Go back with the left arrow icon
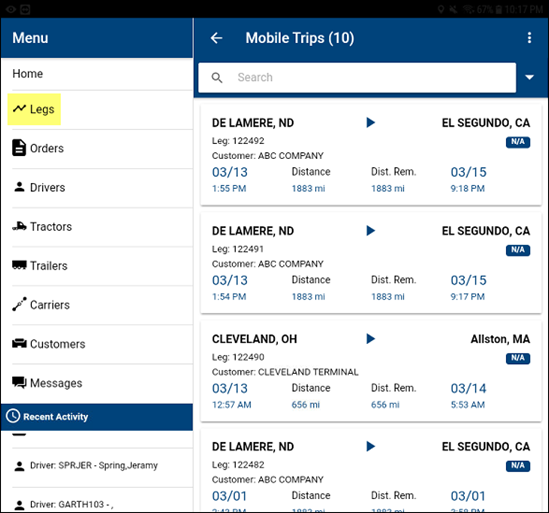The image size is (549, 513). pos(216,38)
